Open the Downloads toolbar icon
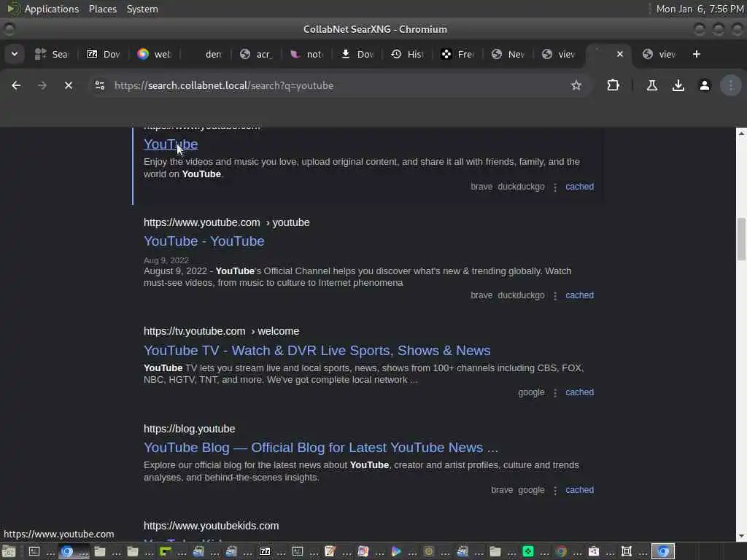This screenshot has width=747, height=560. (678, 85)
